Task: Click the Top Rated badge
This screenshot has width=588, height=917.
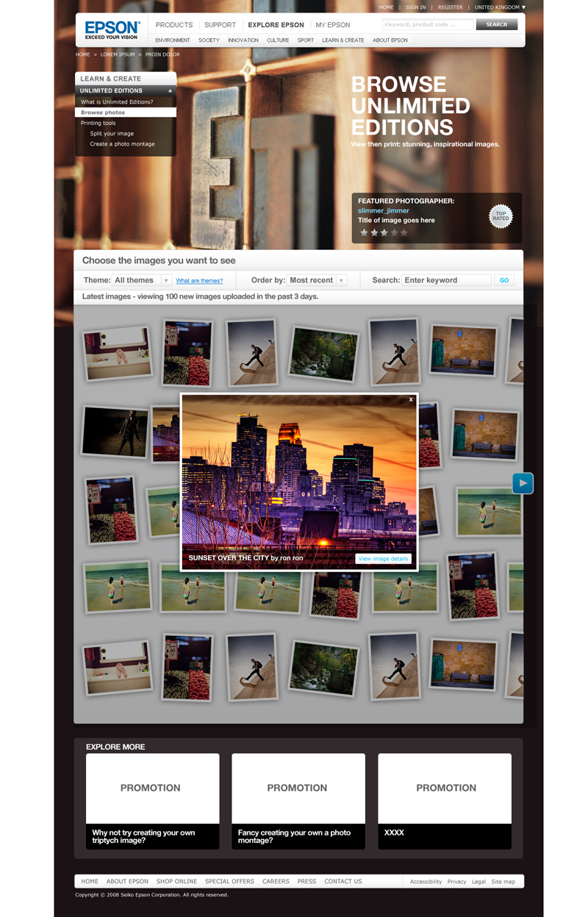Action: [501, 216]
